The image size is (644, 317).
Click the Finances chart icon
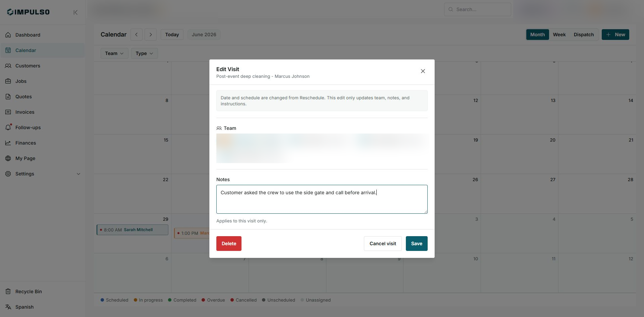[x=8, y=143]
